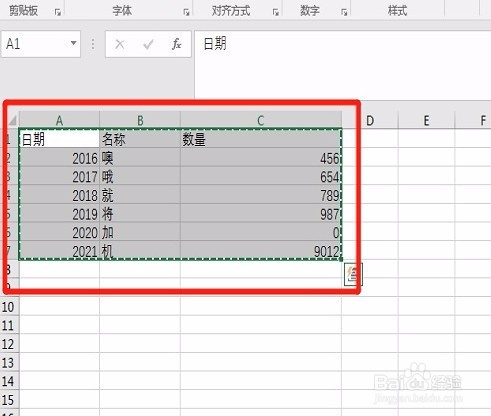The image size is (491, 416).
Task: Click cell containing 2019
Action: click(59, 214)
